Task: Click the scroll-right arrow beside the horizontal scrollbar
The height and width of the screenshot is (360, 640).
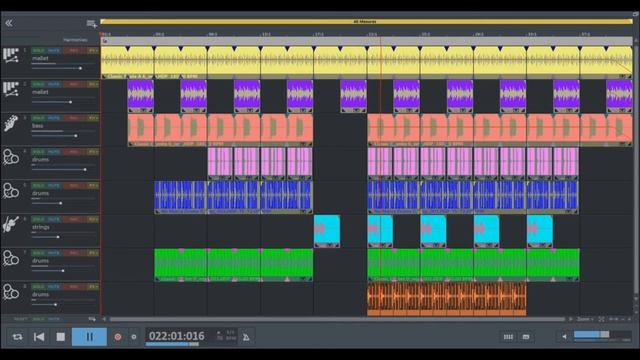Action: click(571, 319)
